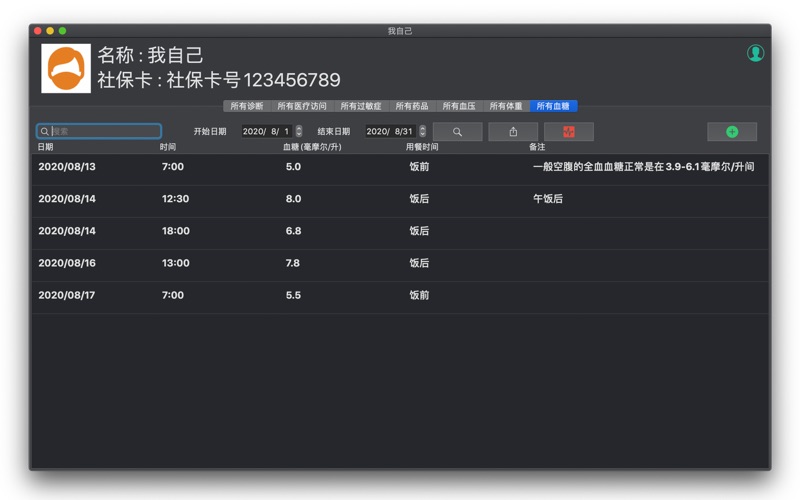Select the 18:00 time cell
The image size is (800, 500).
176,231
